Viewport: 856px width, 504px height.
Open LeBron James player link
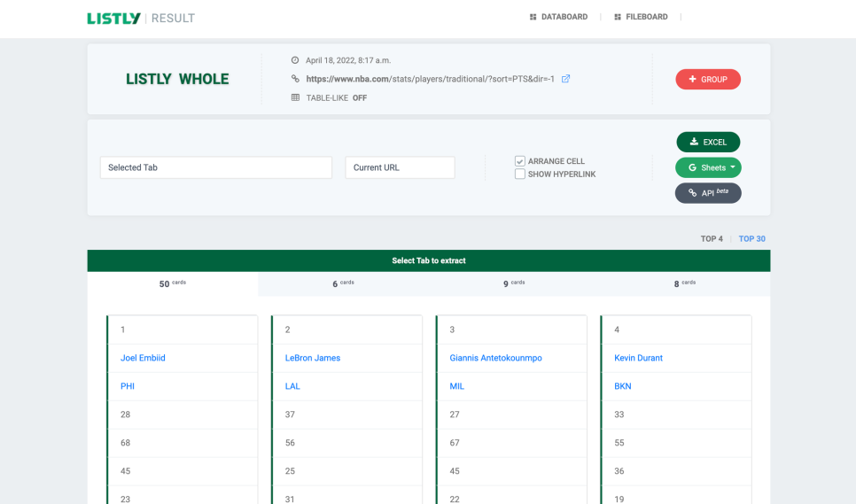[312, 358]
